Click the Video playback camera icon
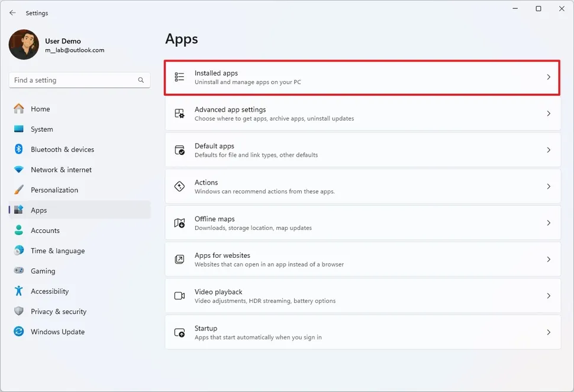Viewport: 574px width, 392px height. [179, 296]
